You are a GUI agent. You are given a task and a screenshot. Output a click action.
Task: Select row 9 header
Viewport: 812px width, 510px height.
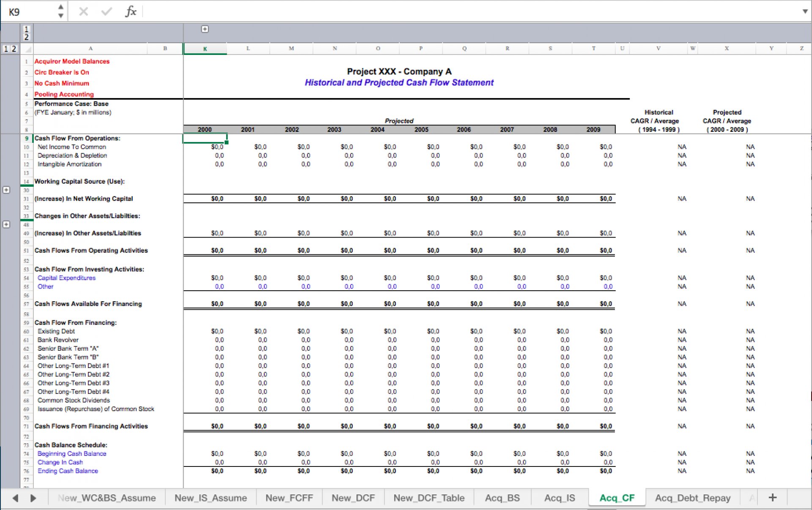26,138
